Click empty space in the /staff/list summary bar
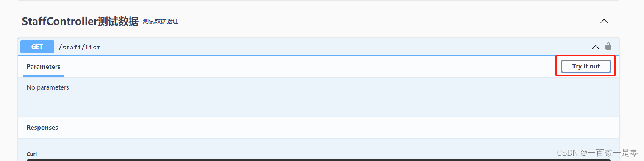The image size is (644, 161). pyautogui.click(x=339, y=47)
